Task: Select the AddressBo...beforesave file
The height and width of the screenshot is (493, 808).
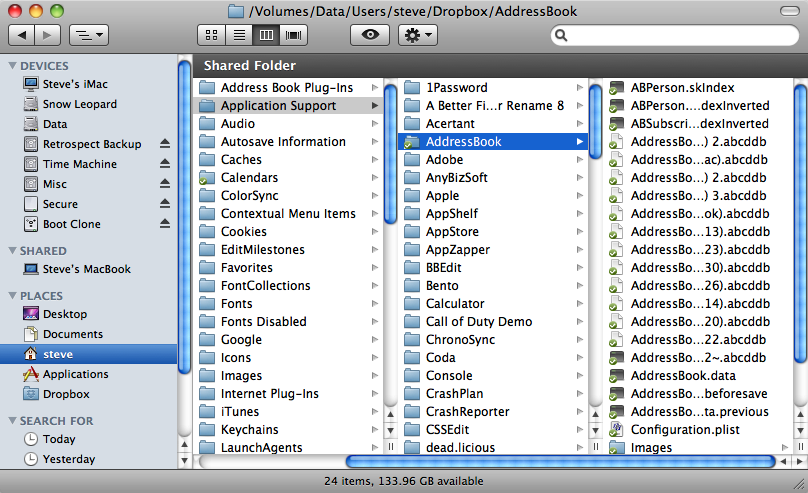Action: click(x=698, y=394)
